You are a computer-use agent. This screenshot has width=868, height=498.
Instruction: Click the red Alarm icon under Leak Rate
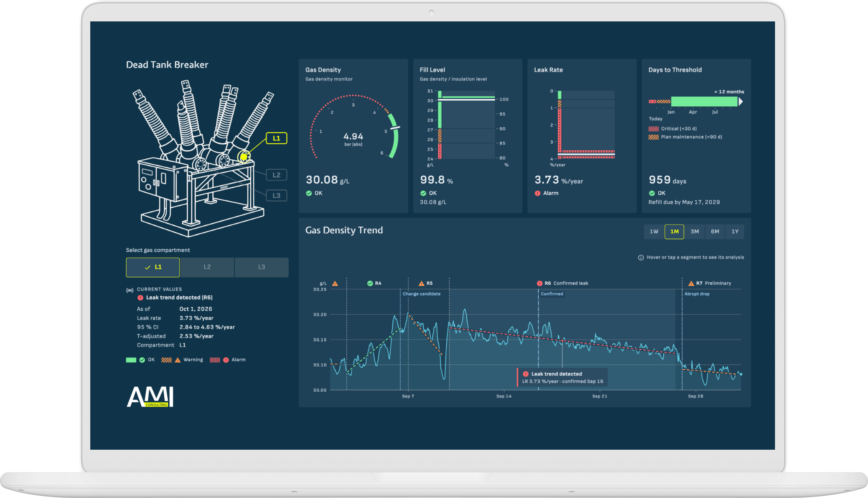(538, 193)
